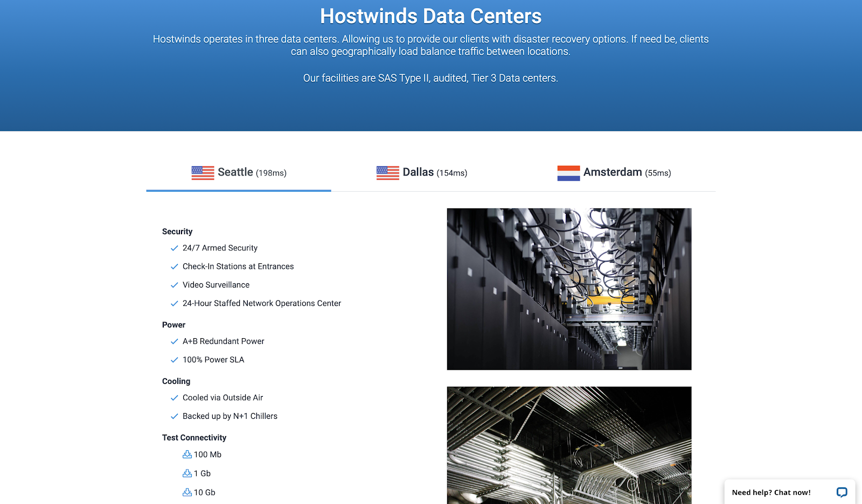862x504 pixels.
Task: Click the 'Cooled via Outside Air' text
Action: point(223,398)
